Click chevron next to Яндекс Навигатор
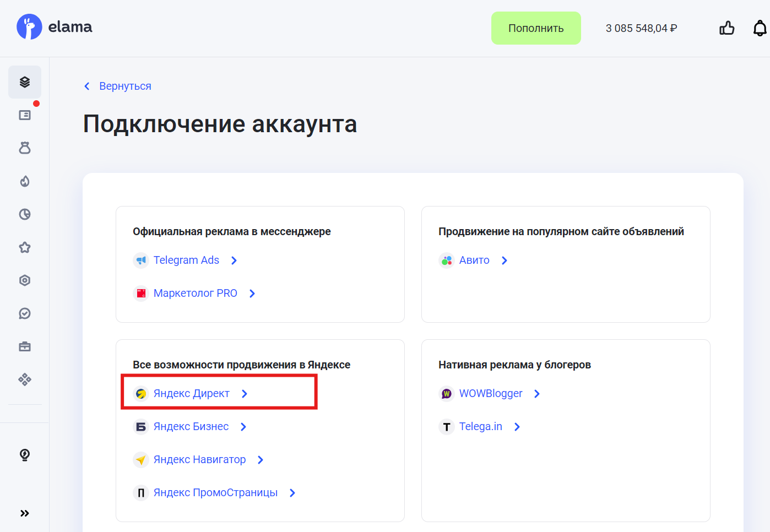 (x=261, y=460)
